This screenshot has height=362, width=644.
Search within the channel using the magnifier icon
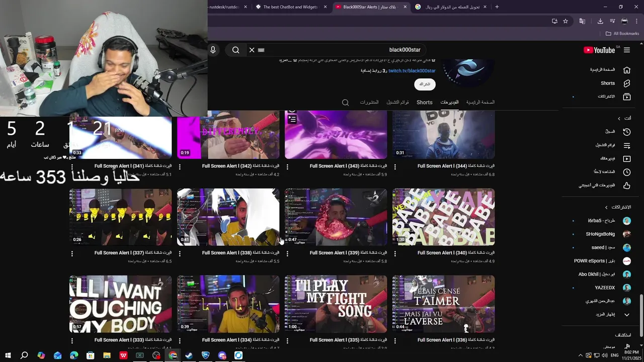[x=345, y=103]
